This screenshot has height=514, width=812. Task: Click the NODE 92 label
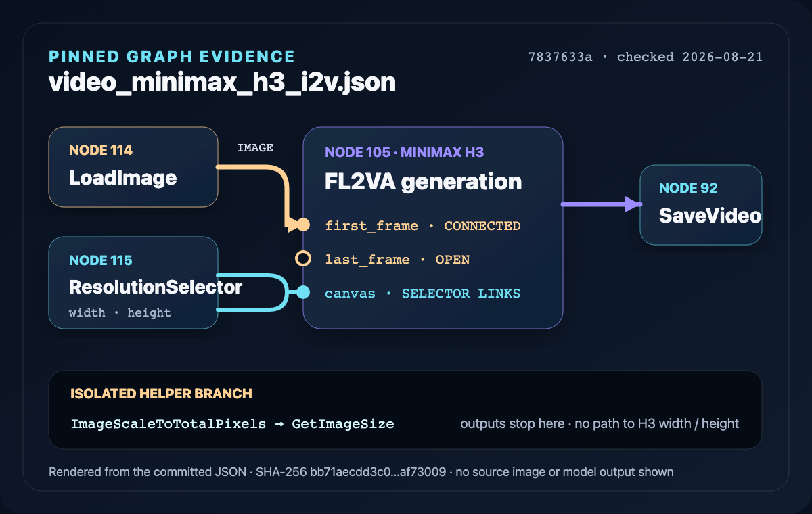tap(688, 188)
